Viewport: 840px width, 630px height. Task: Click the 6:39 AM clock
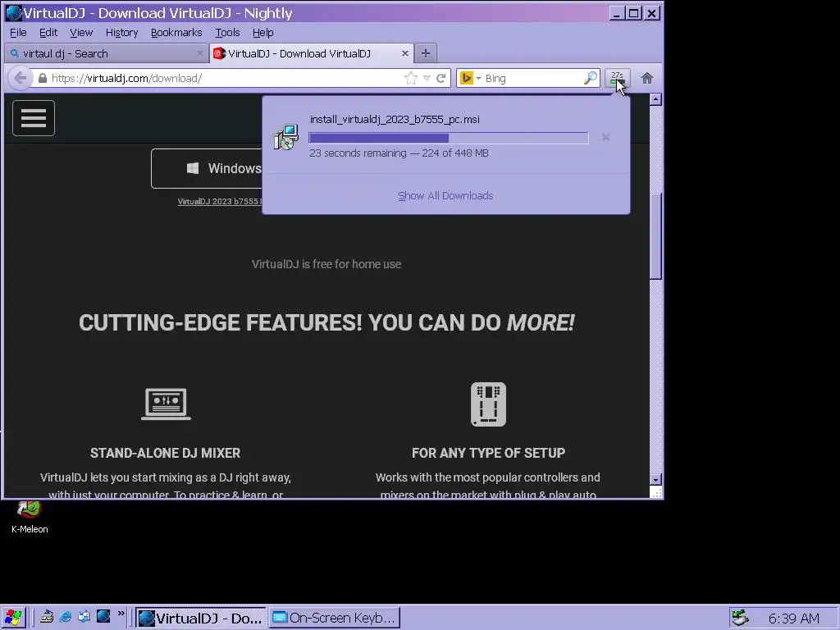click(793, 619)
